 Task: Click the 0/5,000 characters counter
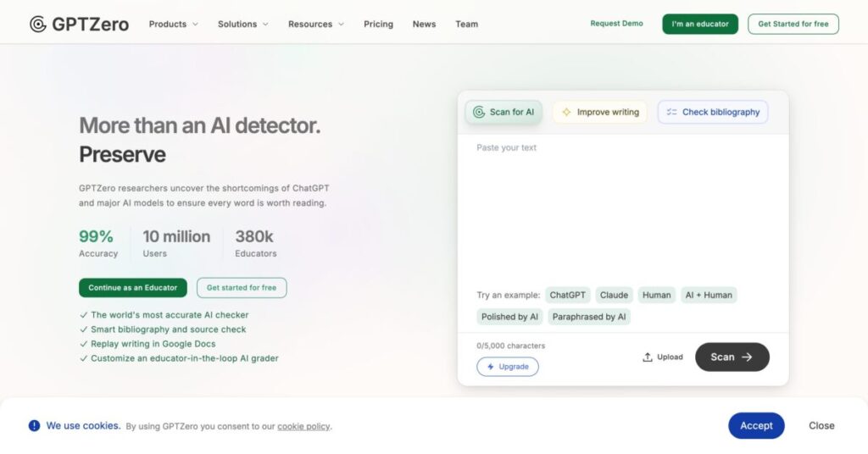pyautogui.click(x=511, y=346)
